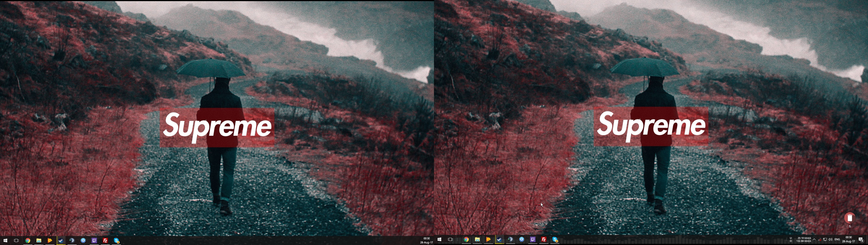Open Start menu on the right monitor

[x=439, y=239]
